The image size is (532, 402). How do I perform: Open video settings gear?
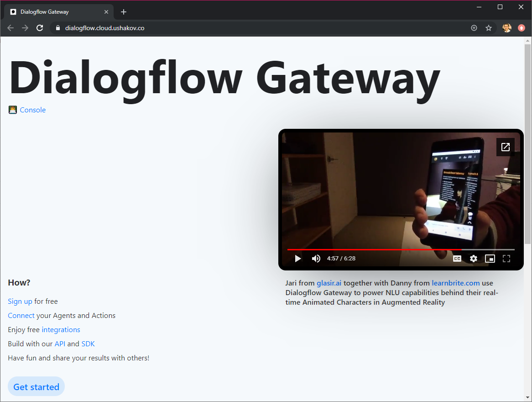click(x=473, y=259)
